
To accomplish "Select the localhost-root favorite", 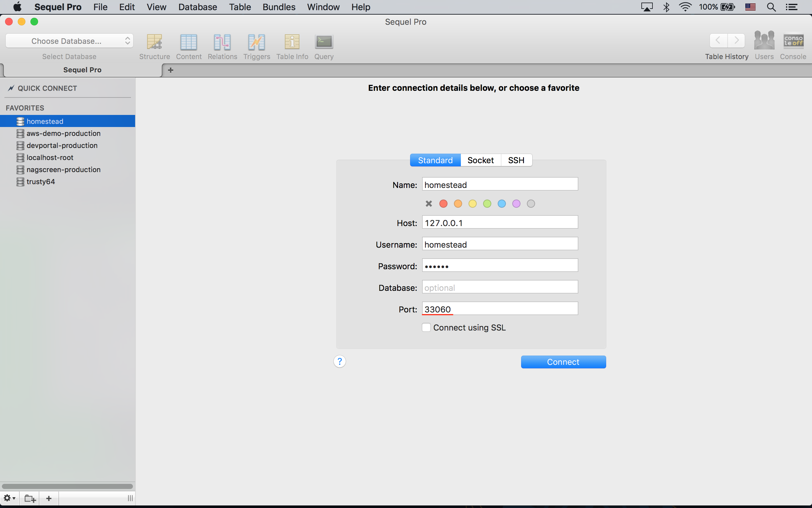I will pos(68,157).
